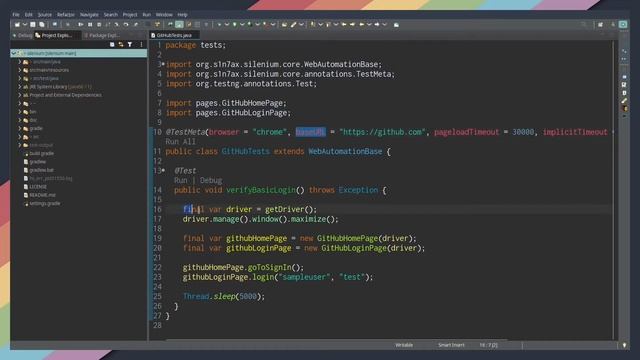Select gradlew.bat file in tree

(x=41, y=170)
